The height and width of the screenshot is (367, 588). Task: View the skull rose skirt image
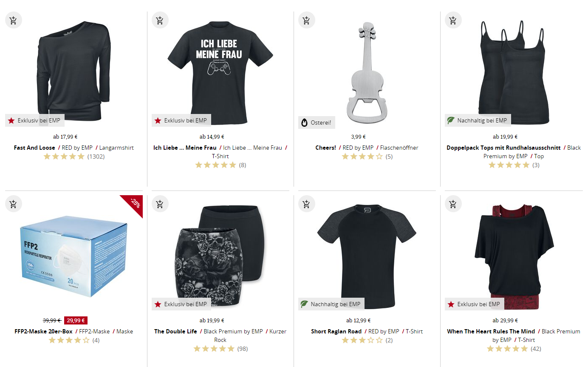click(x=220, y=255)
